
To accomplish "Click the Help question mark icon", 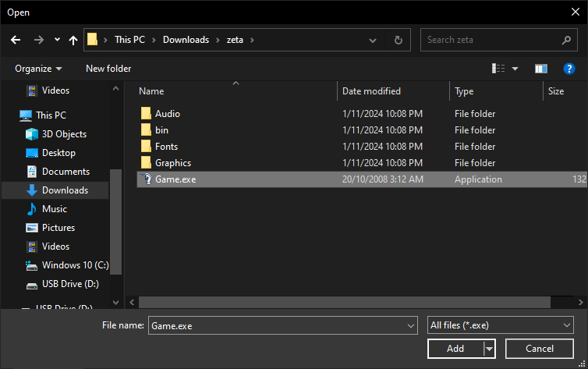I will coord(569,69).
